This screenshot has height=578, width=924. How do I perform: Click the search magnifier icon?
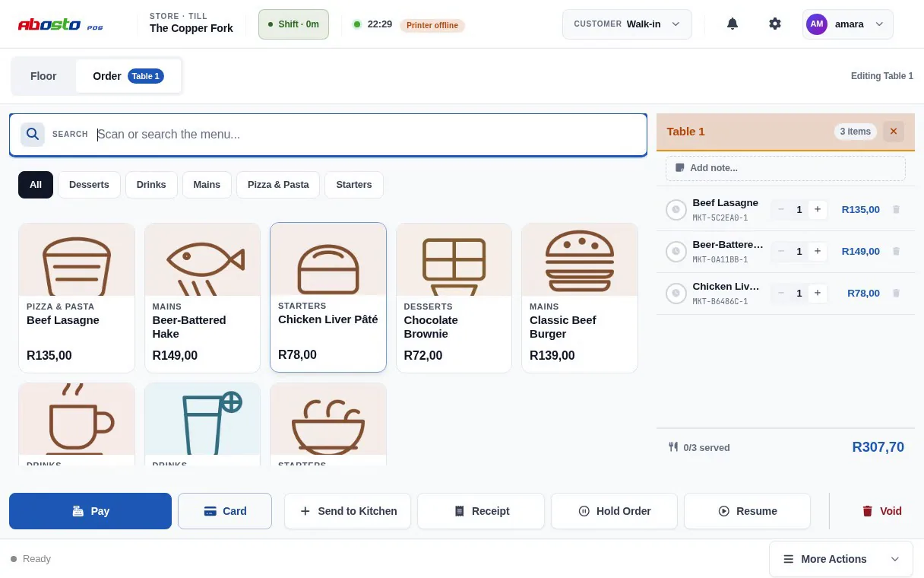point(33,135)
